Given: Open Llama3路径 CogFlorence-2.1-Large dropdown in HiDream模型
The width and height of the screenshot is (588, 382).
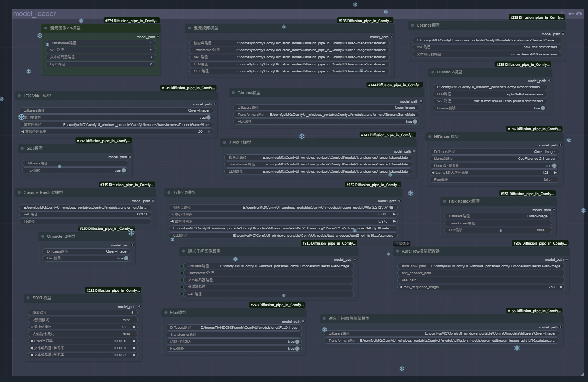Looking at the screenshot, I should tap(494, 159).
